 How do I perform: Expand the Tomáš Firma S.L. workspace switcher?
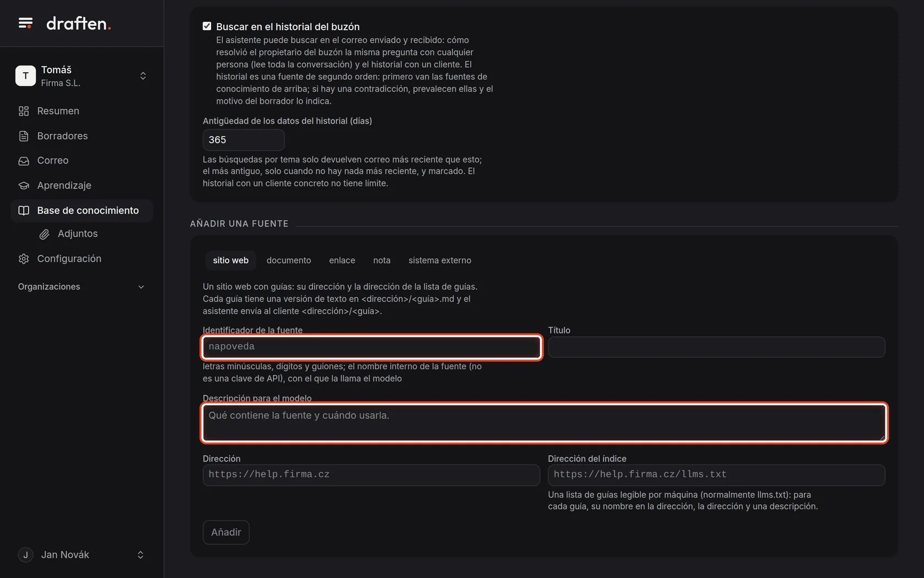[81, 75]
